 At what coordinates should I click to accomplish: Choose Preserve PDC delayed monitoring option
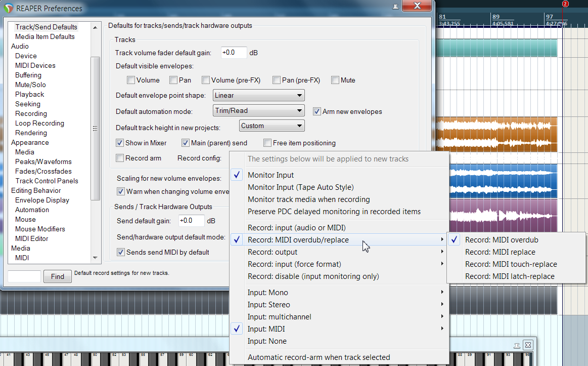[339, 212]
